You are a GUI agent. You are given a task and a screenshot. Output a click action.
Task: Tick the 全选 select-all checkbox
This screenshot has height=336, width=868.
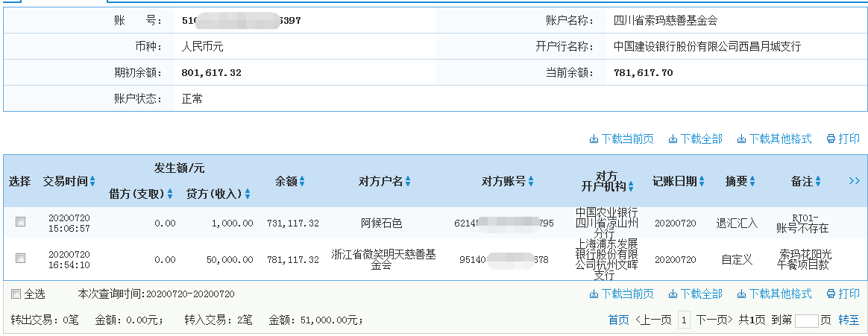click(x=16, y=294)
